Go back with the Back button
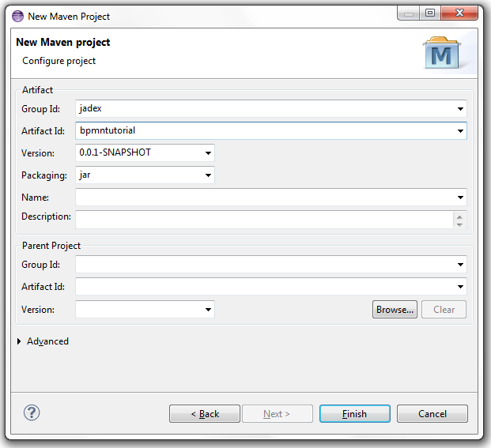Viewport: 491px width, 448px height. [205, 413]
